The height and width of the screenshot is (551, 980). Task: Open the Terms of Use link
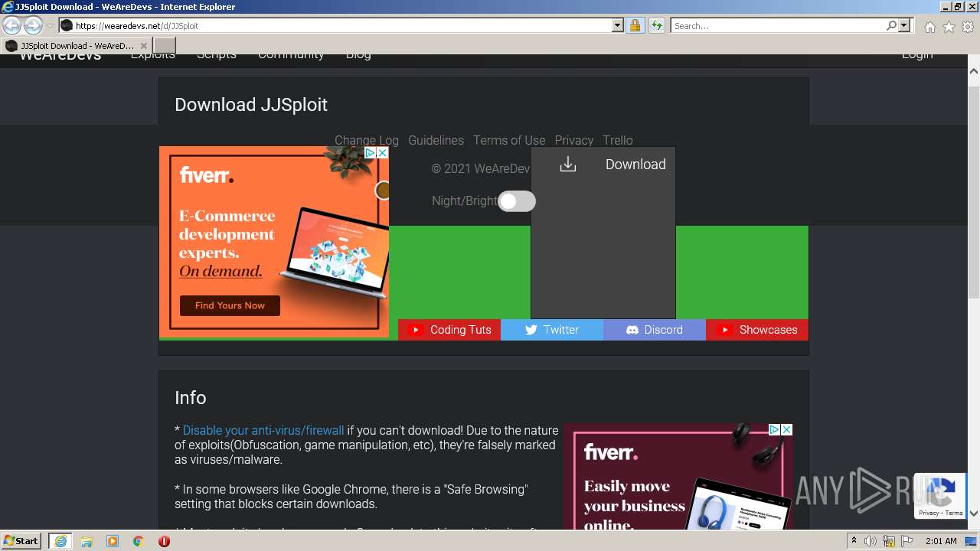(509, 140)
